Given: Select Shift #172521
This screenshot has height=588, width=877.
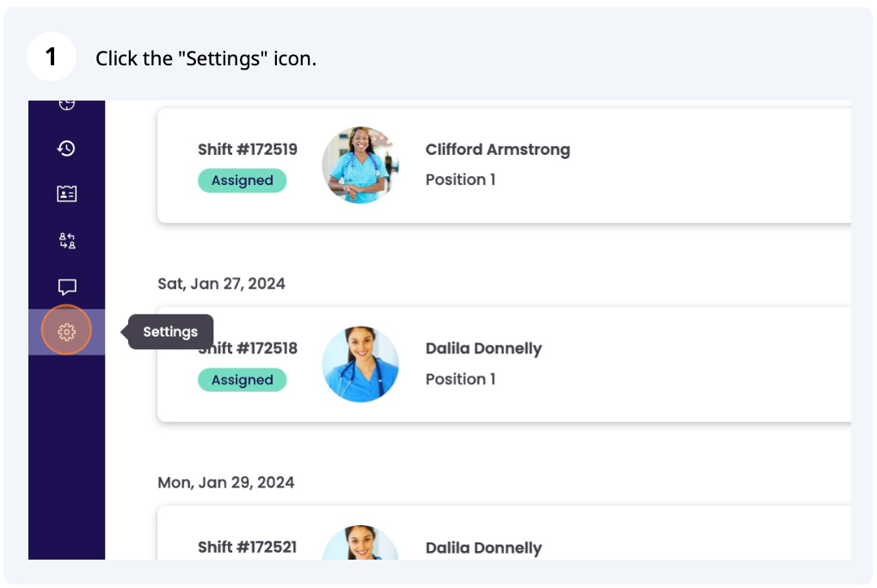Looking at the screenshot, I should point(248,548).
